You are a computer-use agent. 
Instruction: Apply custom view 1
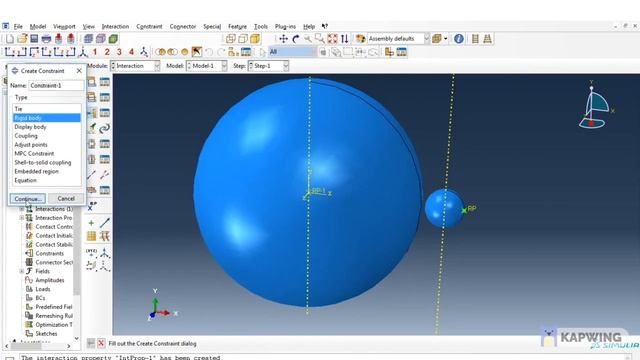95,52
